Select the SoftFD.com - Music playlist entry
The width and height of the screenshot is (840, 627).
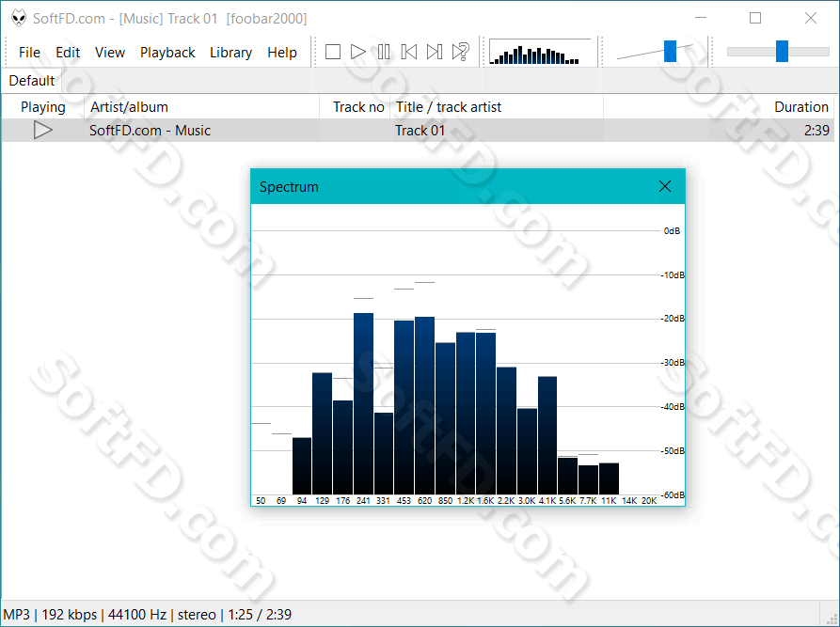[150, 130]
